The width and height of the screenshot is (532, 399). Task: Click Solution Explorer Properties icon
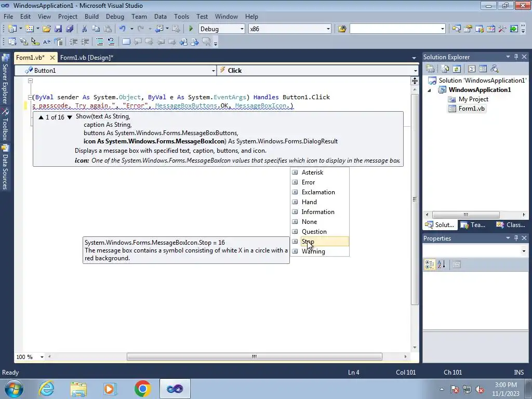point(430,69)
